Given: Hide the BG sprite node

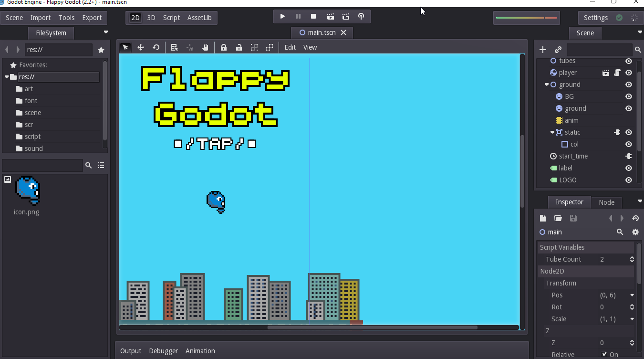Looking at the screenshot, I should pos(629,96).
